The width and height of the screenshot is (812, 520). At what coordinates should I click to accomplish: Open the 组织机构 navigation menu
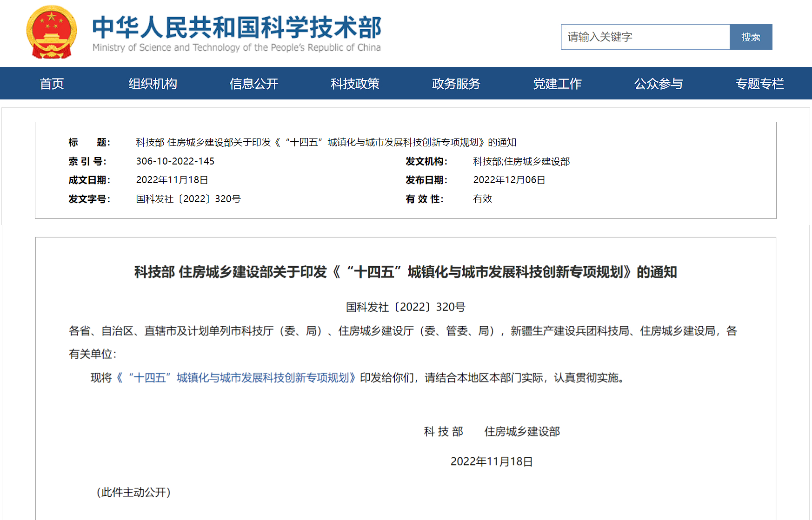coord(153,84)
